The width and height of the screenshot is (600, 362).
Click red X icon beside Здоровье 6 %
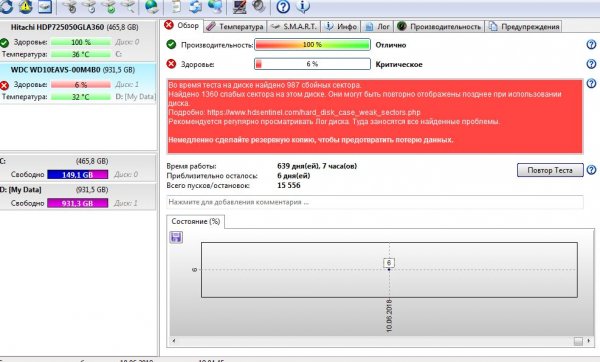171,64
